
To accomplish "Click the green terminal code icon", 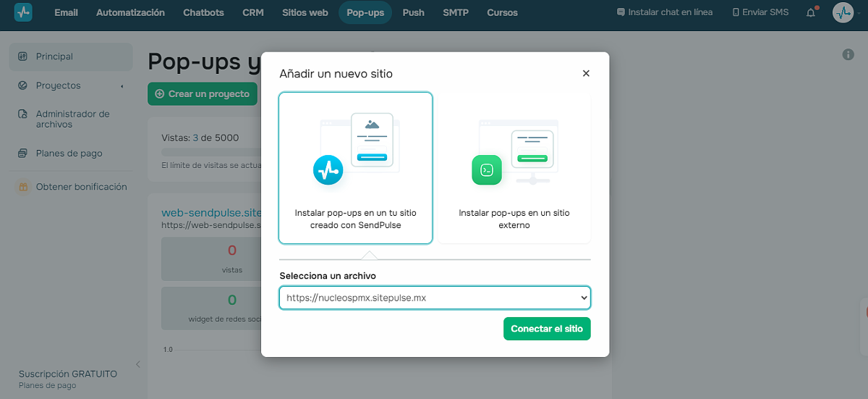I will coord(487,170).
